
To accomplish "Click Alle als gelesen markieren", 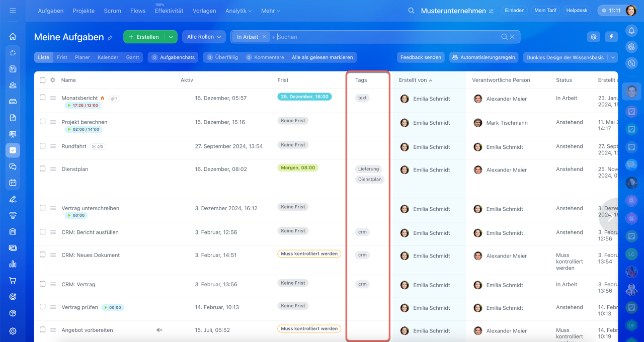I will (322, 57).
